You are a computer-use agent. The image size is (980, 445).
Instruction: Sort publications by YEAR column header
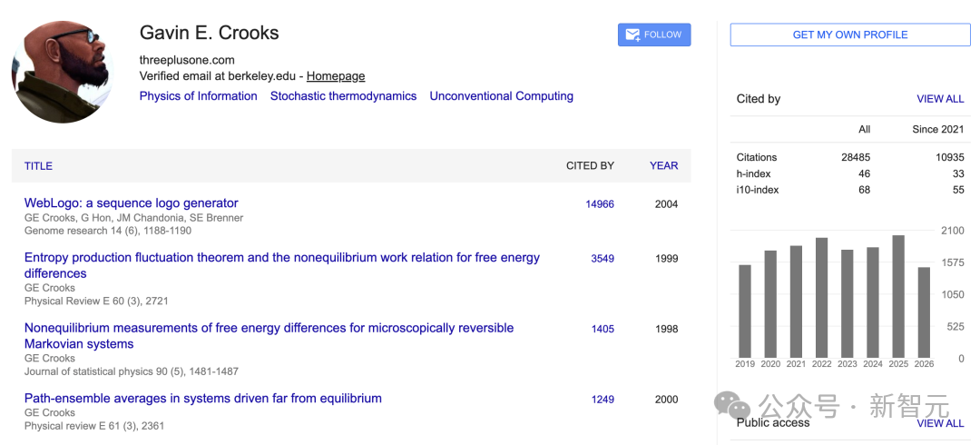(663, 166)
